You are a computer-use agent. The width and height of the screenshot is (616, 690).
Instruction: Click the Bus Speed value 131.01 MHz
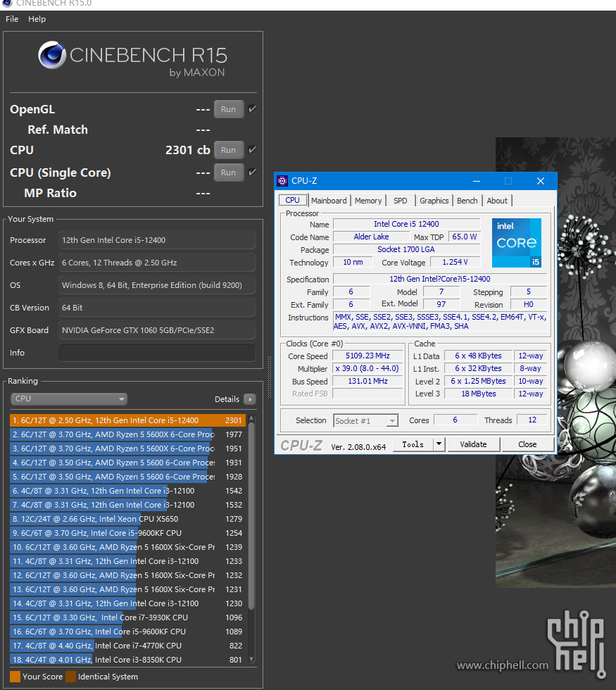[x=367, y=381]
